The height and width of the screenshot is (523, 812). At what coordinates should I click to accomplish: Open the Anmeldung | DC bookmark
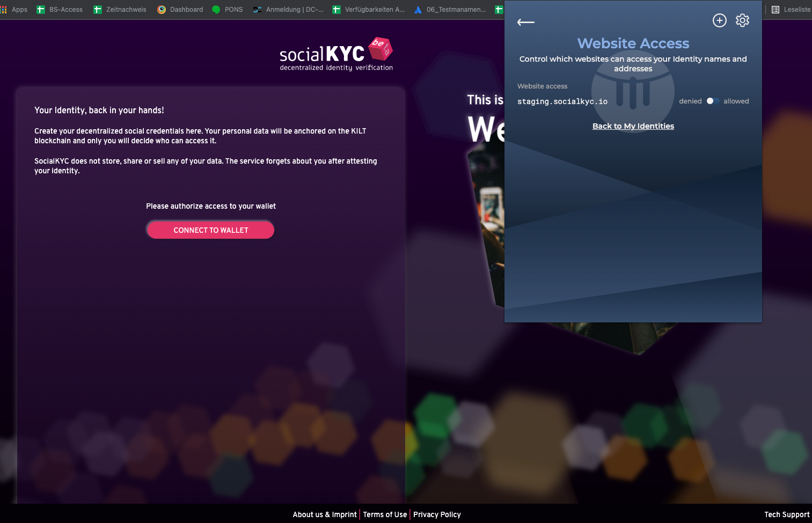[x=288, y=10]
